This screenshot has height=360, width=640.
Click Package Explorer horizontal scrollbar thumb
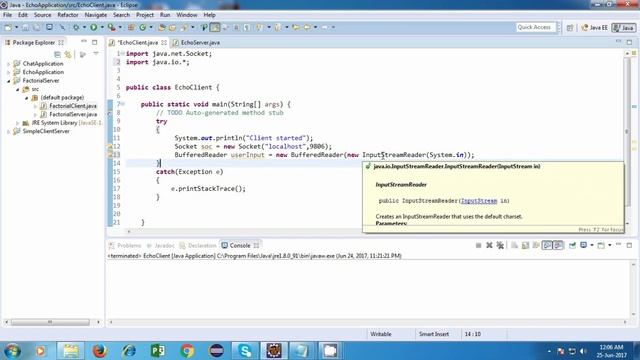50,322
